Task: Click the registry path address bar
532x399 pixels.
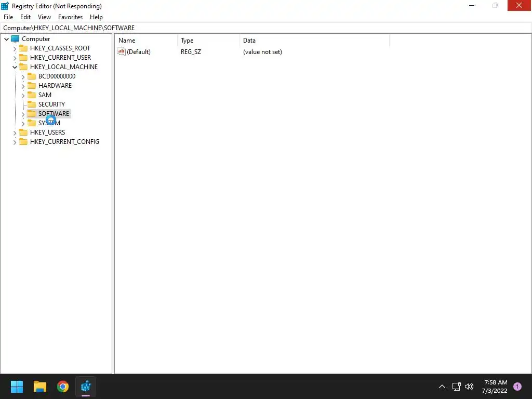Action: pyautogui.click(x=266, y=28)
